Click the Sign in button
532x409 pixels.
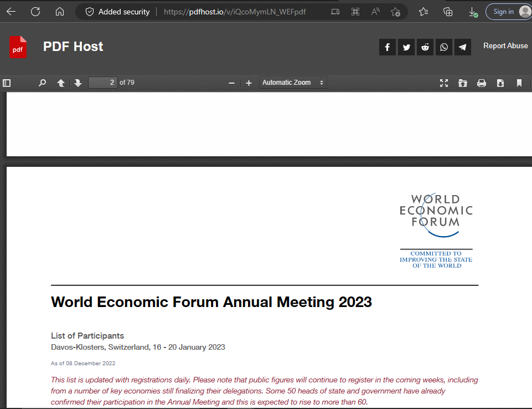[x=509, y=12]
